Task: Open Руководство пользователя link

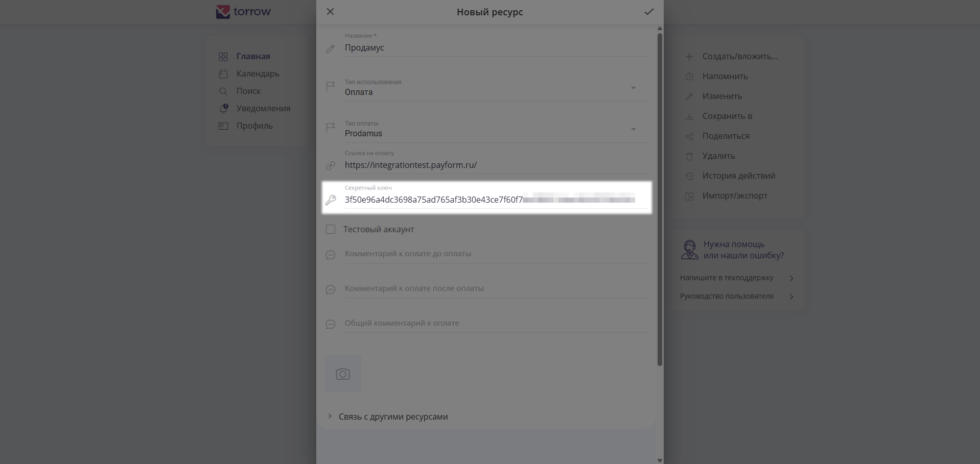Action: point(727,296)
